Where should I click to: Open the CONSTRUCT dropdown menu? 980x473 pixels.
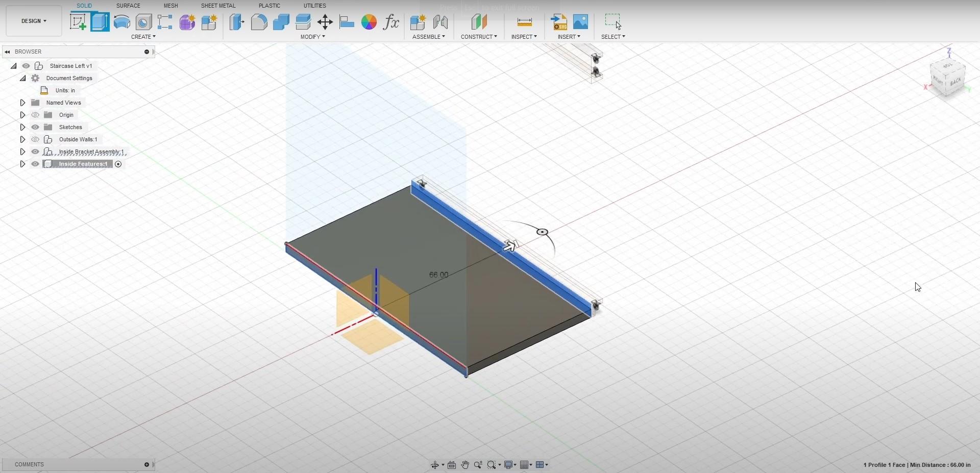(479, 37)
